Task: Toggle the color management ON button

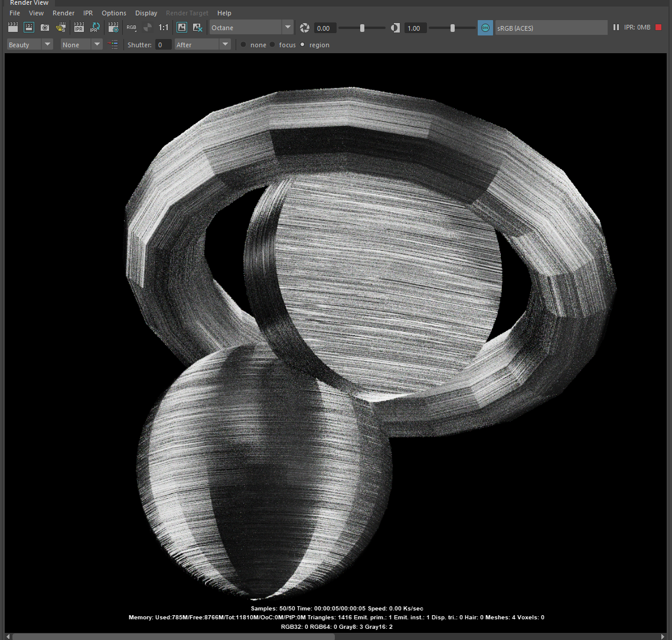Action: click(x=485, y=28)
